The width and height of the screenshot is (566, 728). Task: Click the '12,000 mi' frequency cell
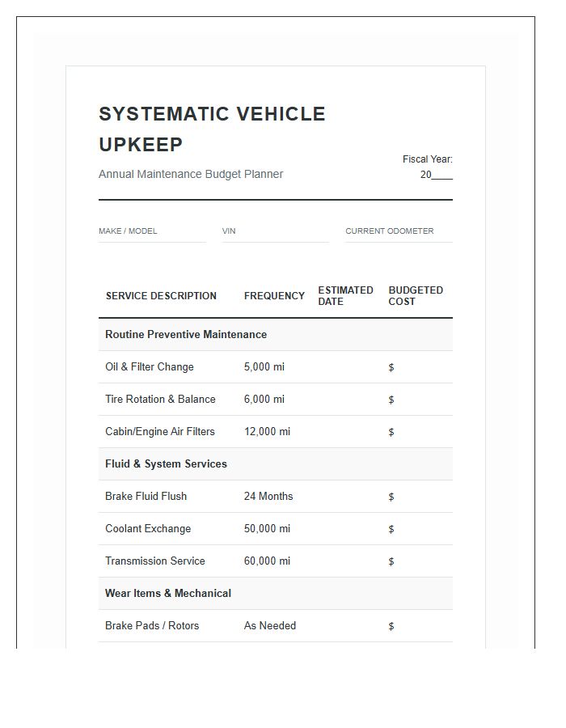tap(267, 432)
